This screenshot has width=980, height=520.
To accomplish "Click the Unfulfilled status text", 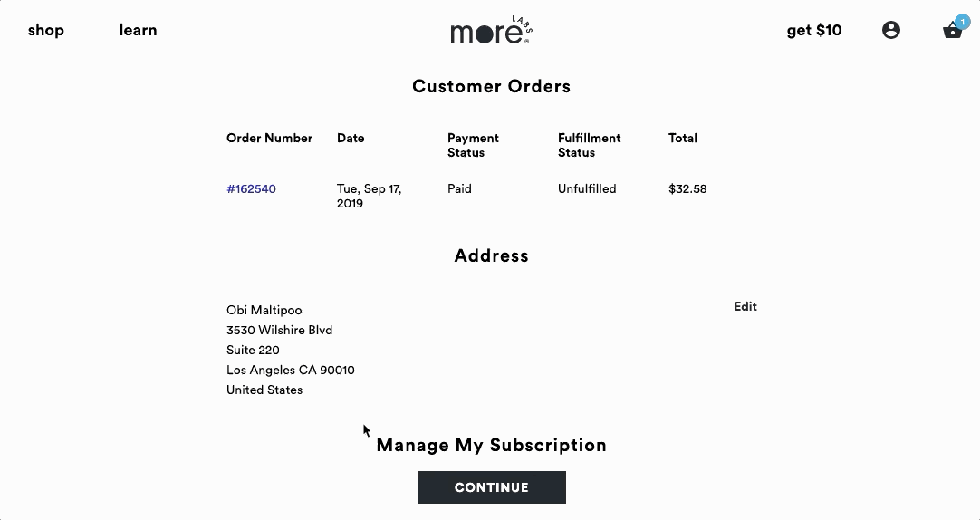I will [587, 189].
